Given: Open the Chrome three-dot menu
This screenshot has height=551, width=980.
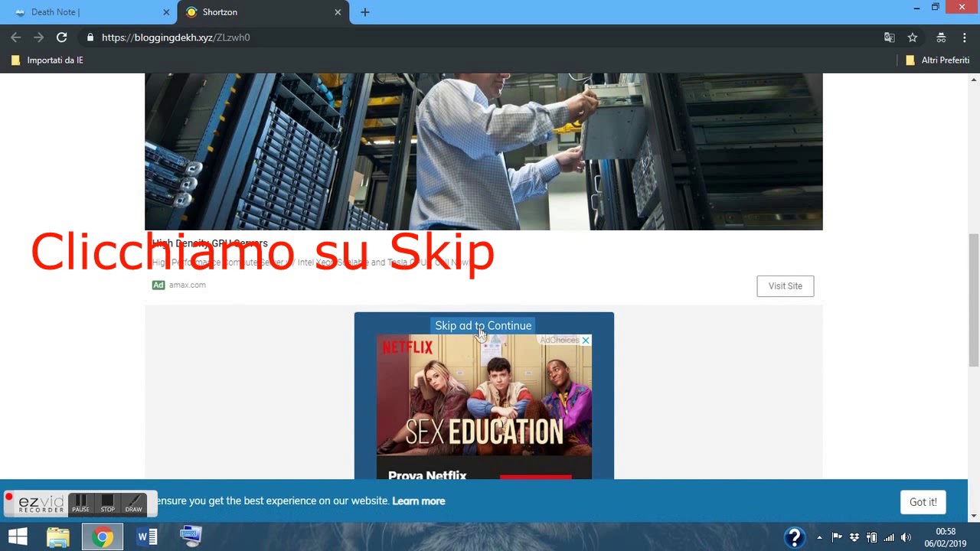Looking at the screenshot, I should (963, 37).
